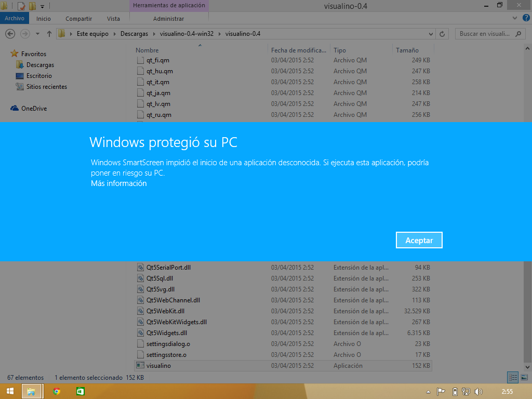The height and width of the screenshot is (399, 532).
Task: Click the search magnifier icon
Action: pyautogui.click(x=518, y=34)
